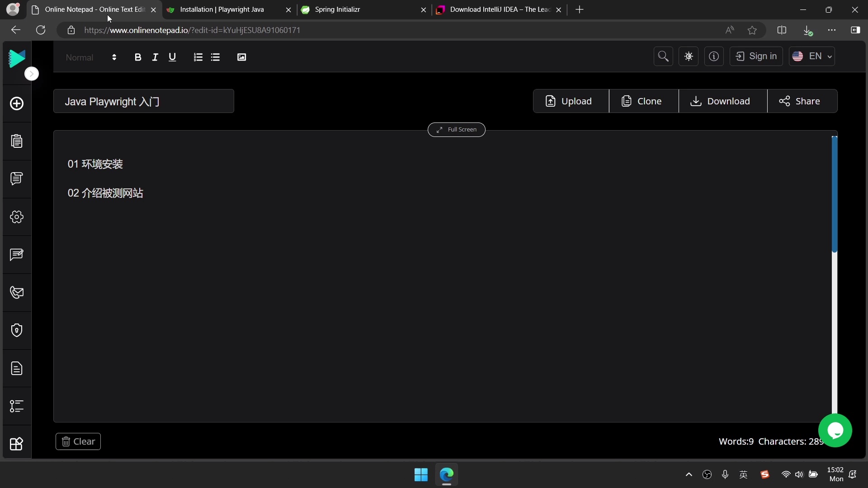The width and height of the screenshot is (868, 488).
Task: Toggle italic formatting
Action: click(x=155, y=57)
